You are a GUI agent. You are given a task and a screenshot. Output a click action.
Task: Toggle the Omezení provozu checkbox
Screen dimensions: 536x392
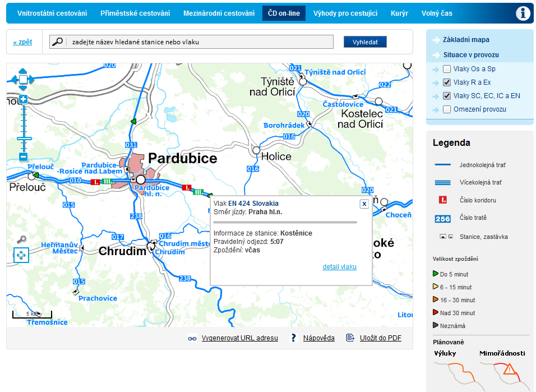pos(447,109)
